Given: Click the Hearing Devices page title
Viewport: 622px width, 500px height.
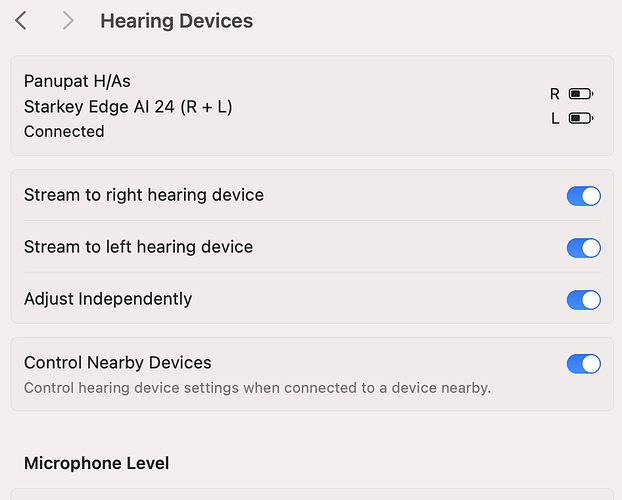Looking at the screenshot, I should pyautogui.click(x=176, y=21).
